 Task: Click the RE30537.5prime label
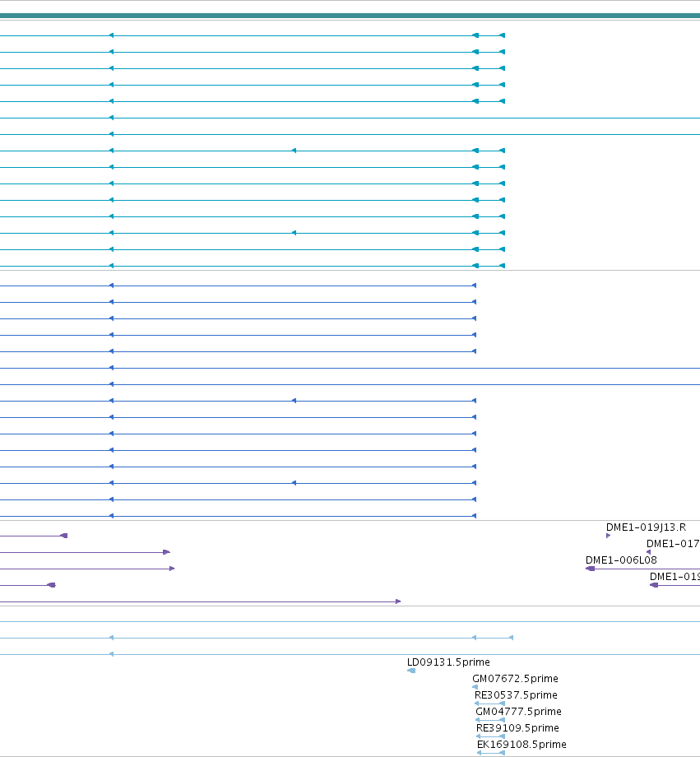516,694
